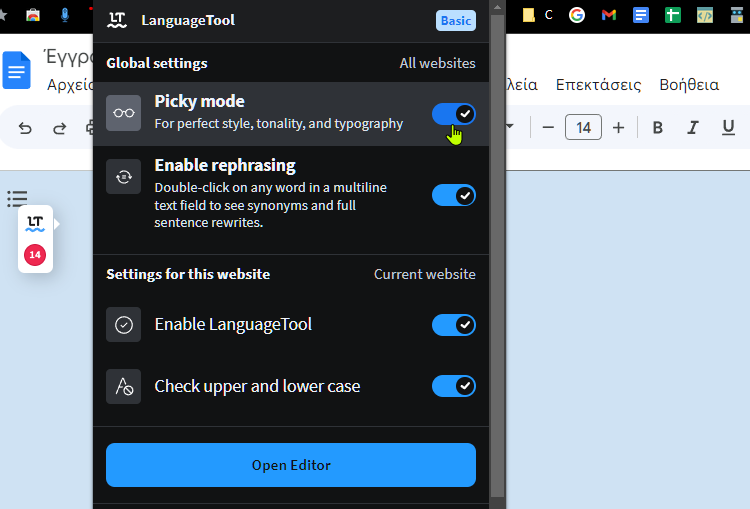The image size is (750, 509).
Task: Open the Επεκτάσεις menu
Action: [x=598, y=85]
